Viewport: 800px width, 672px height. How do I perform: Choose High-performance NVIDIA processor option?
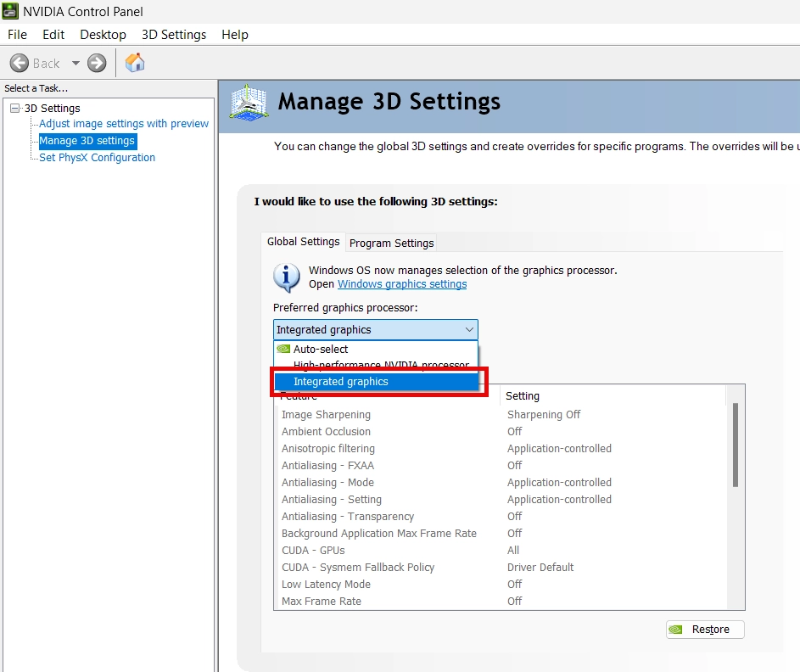(381, 365)
